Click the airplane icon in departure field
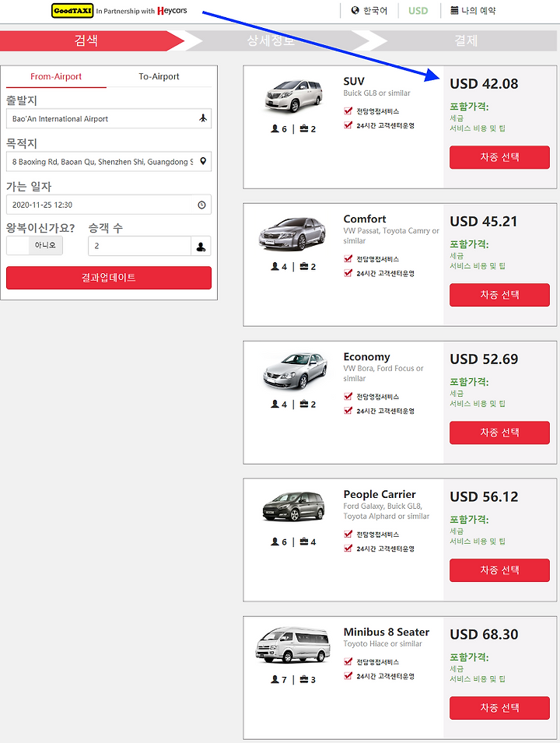Image resolution: width=560 pixels, height=743 pixels. tap(203, 118)
